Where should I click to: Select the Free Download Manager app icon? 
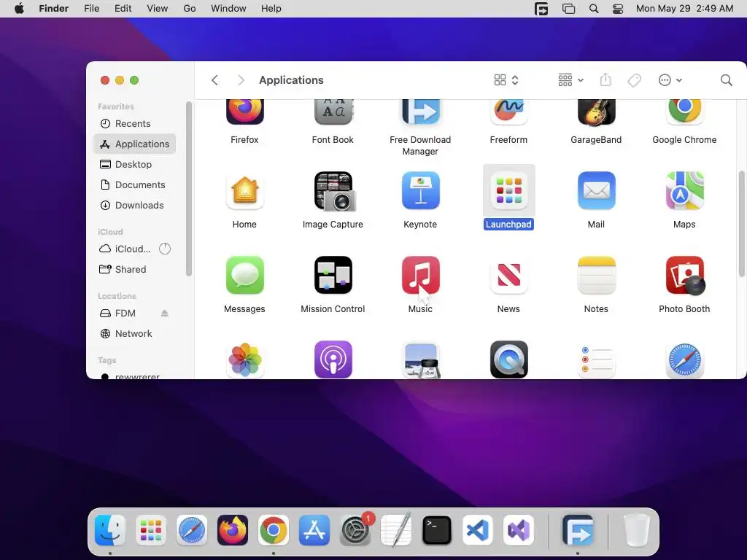420,112
